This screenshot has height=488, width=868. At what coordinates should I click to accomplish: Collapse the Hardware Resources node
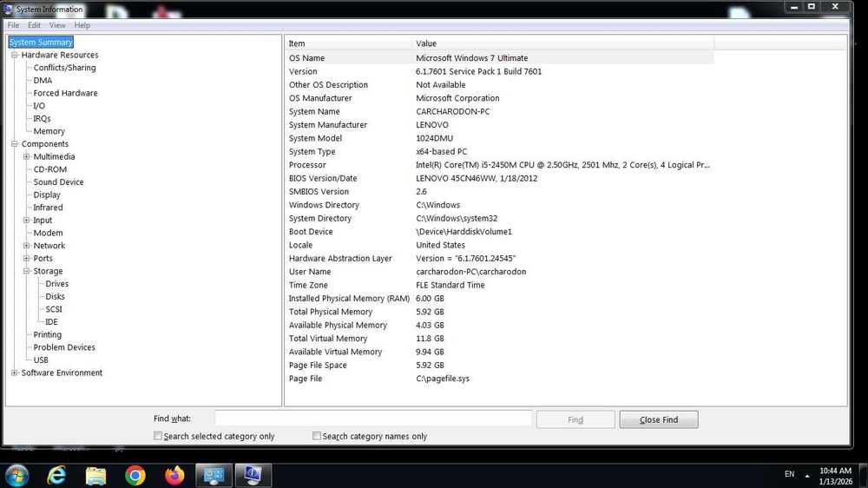pyautogui.click(x=15, y=55)
